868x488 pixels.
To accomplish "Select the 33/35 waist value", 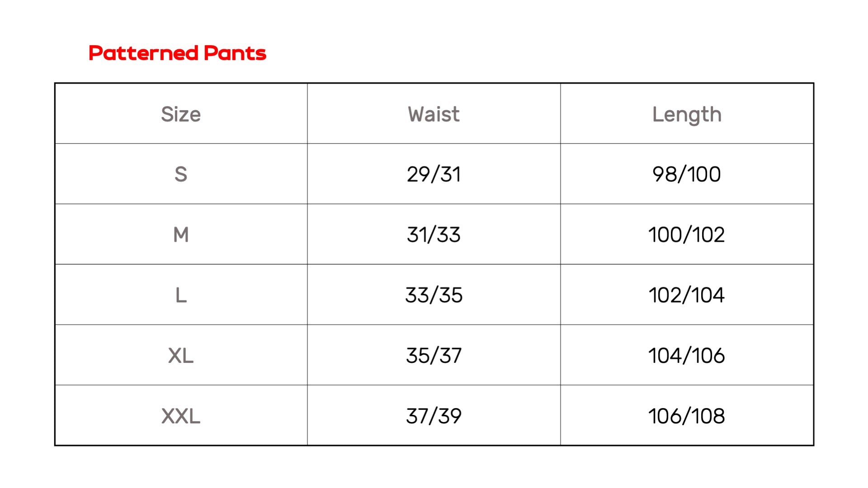I will coord(434,296).
